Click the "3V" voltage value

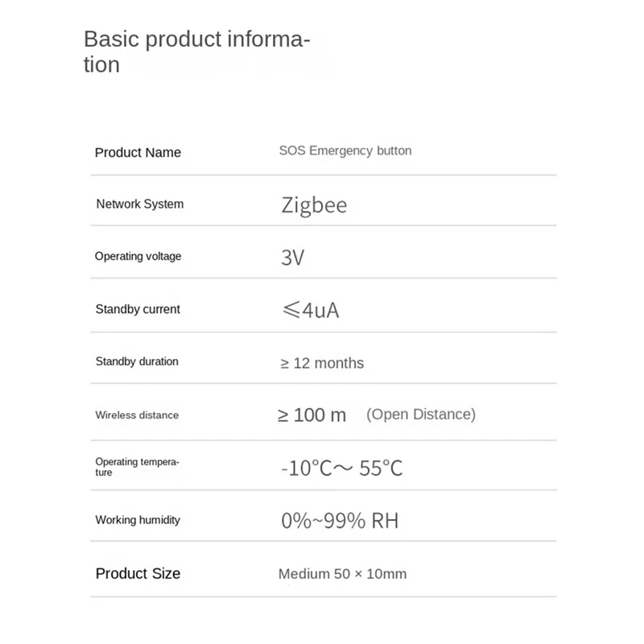point(293,258)
